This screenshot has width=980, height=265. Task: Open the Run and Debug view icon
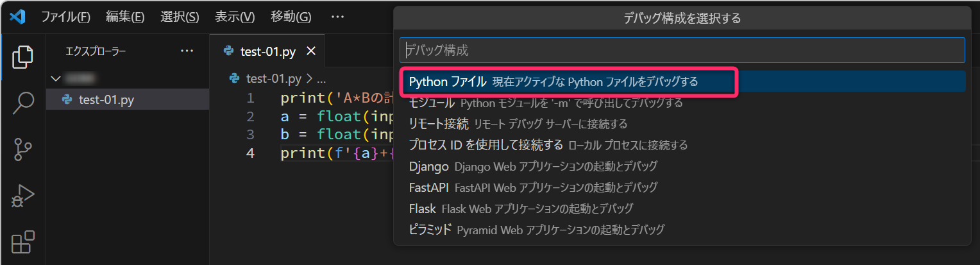point(23,196)
